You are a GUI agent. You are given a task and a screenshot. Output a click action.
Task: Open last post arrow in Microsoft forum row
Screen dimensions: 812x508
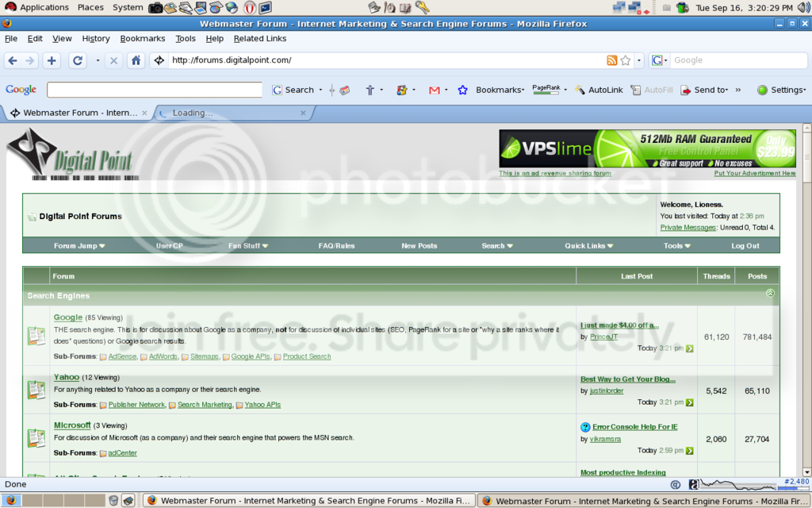(x=689, y=451)
